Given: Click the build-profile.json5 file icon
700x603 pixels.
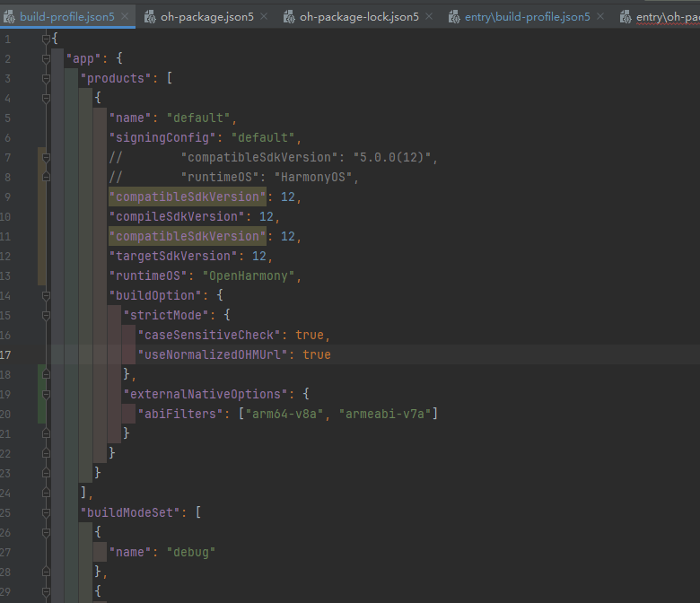Looking at the screenshot, I should click(9, 17).
